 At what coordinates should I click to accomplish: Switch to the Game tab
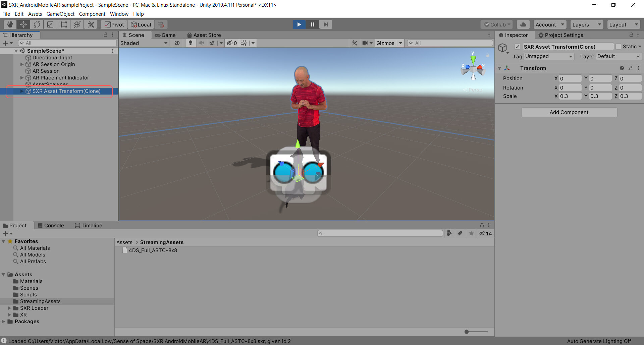[165, 35]
